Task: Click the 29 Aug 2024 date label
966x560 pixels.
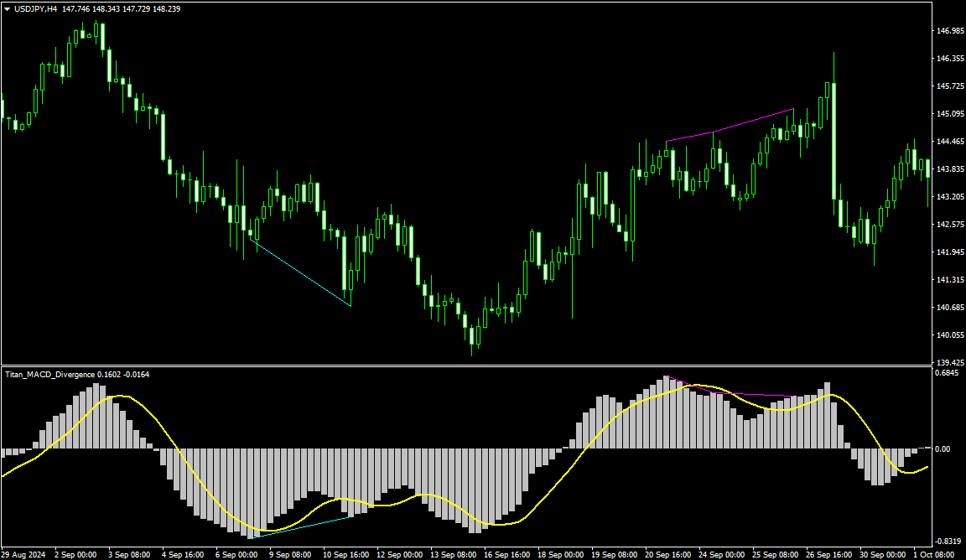Action: pyautogui.click(x=24, y=554)
